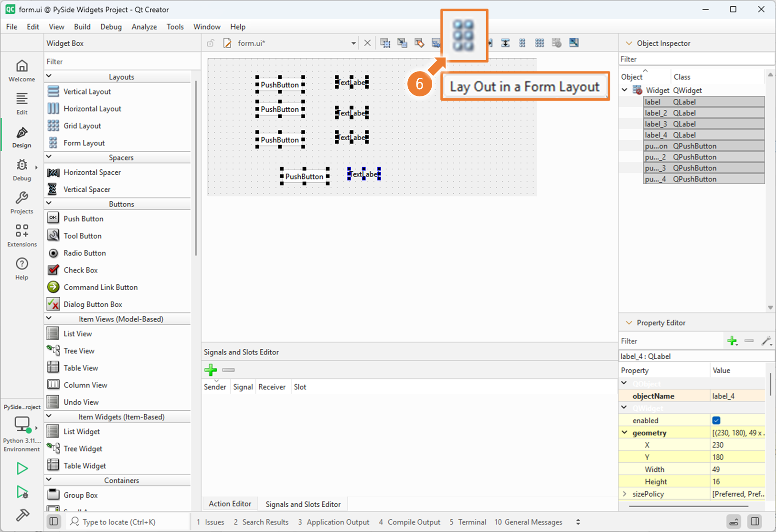Collapse the Widget QWidget tree node
776x532 pixels.
625,90
